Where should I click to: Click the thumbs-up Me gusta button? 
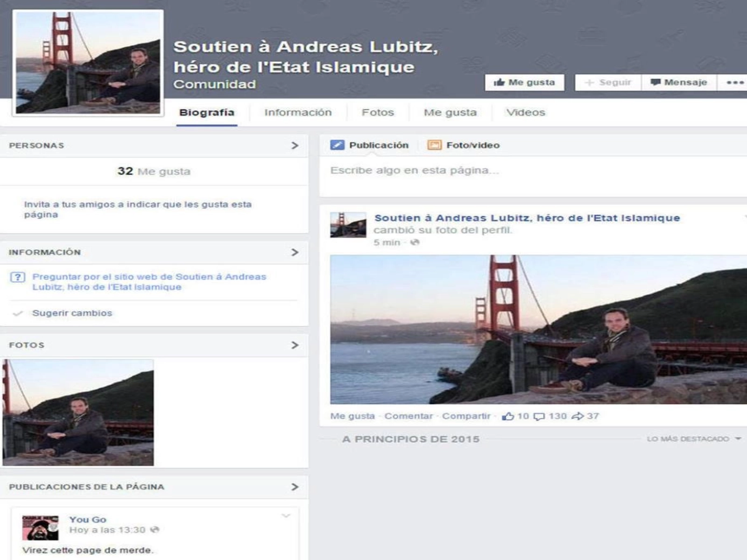pos(524,83)
